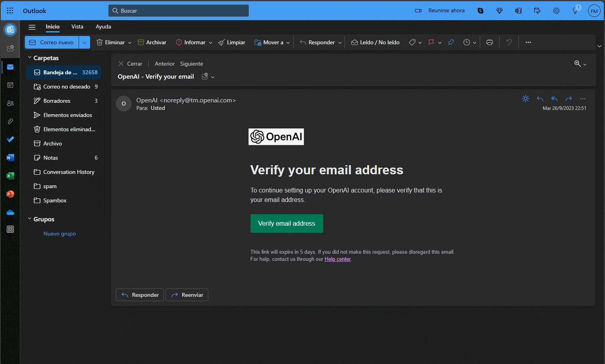Collapse the Carpetas section
This screenshot has height=364, width=605.
pyautogui.click(x=30, y=58)
